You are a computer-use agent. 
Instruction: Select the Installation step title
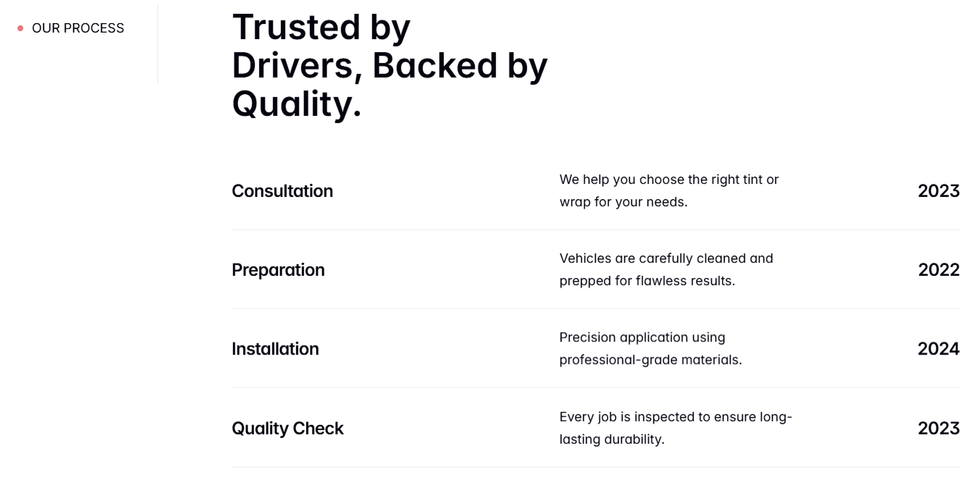tap(275, 349)
